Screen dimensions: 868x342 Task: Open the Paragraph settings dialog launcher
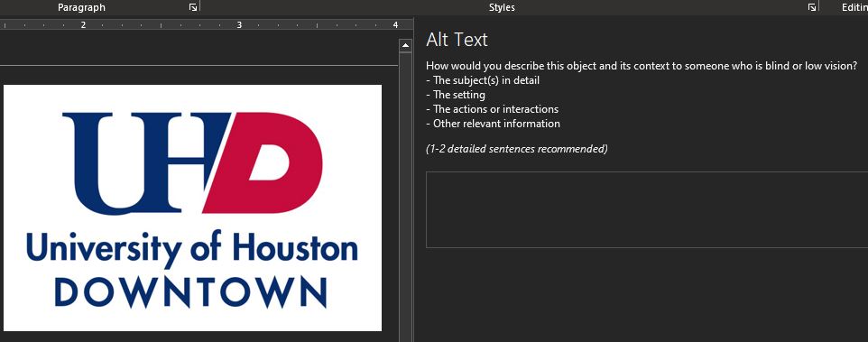[x=193, y=7]
